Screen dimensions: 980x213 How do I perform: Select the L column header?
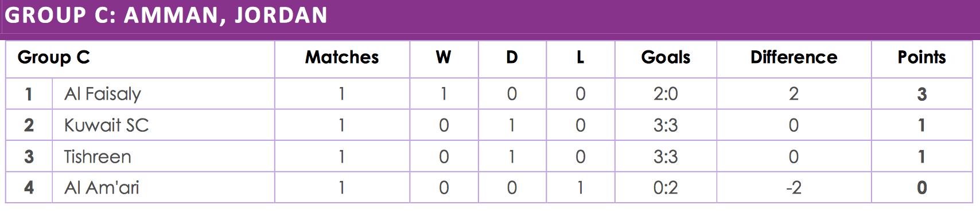pos(580,57)
